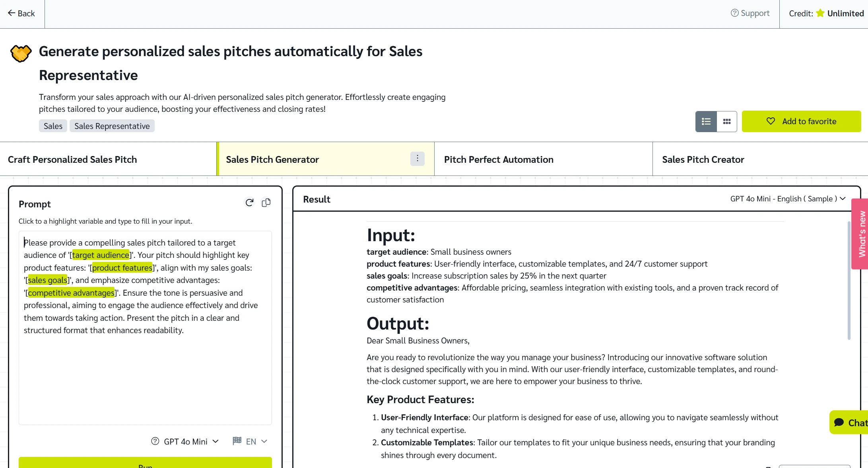Image resolution: width=868 pixels, height=468 pixels.
Task: Open the Support link
Action: [750, 13]
